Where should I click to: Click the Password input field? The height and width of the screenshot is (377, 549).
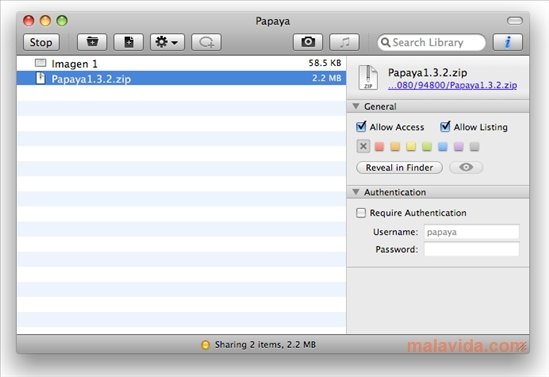472,249
